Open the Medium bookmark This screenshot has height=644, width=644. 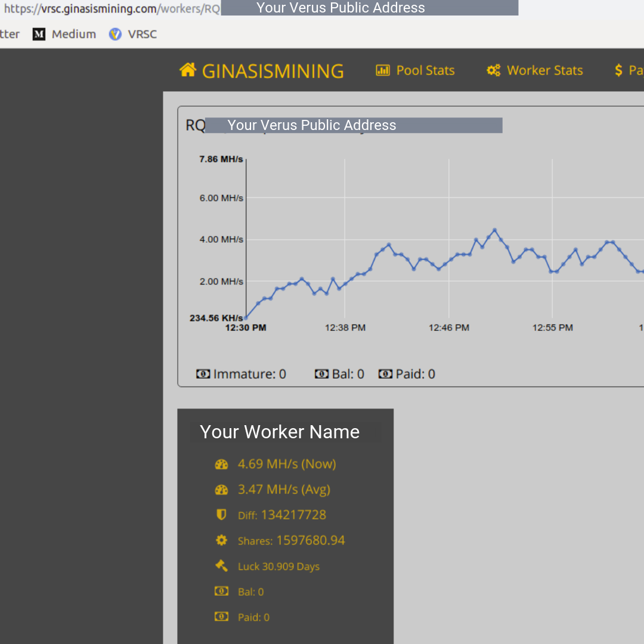coord(64,34)
